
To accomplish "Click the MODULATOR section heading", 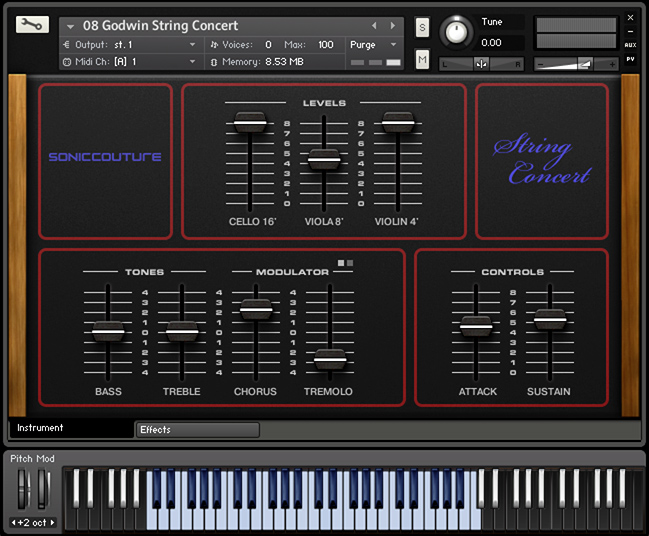I will pos(292,272).
